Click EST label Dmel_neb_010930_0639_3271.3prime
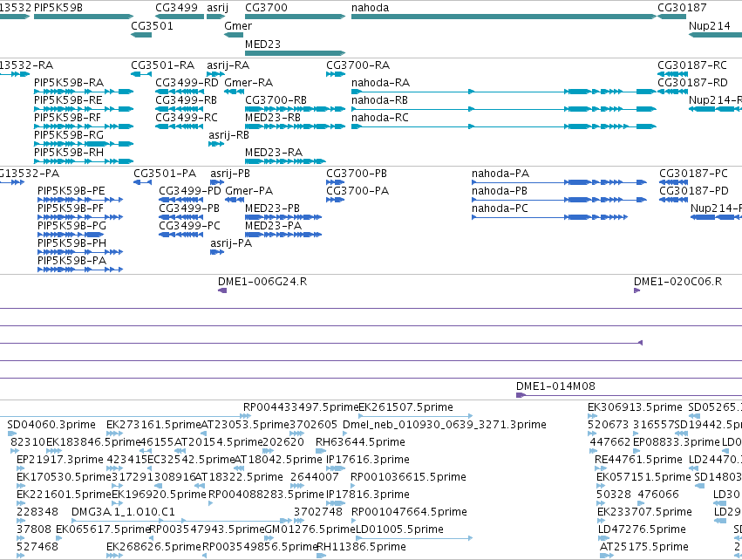Screen dimensions: 742x560 tap(445, 425)
